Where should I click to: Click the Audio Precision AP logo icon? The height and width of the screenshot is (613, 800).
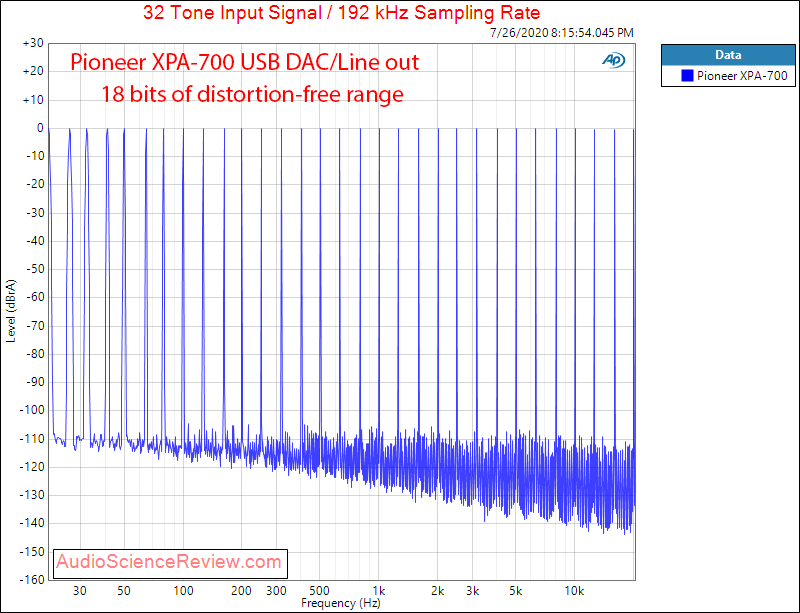pyautogui.click(x=613, y=60)
